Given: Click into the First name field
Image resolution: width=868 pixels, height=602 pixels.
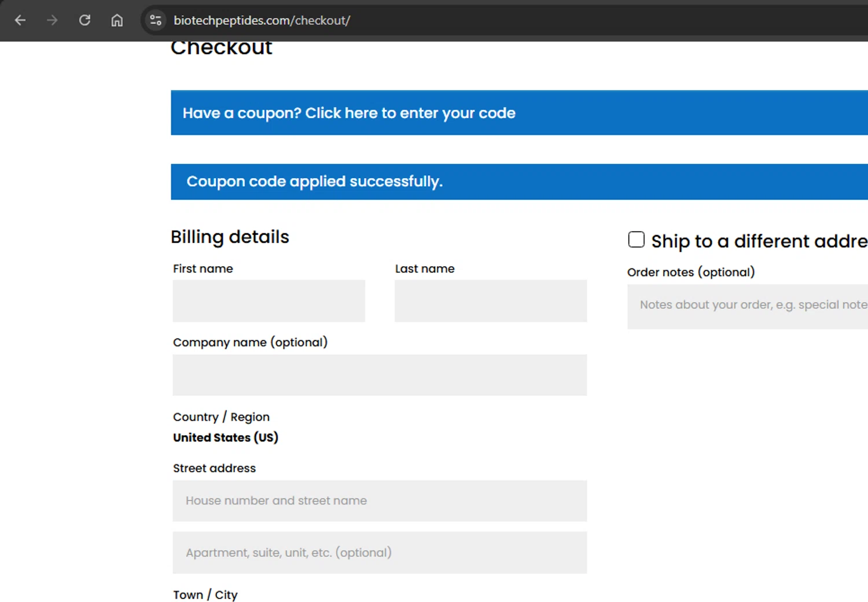Looking at the screenshot, I should [269, 301].
